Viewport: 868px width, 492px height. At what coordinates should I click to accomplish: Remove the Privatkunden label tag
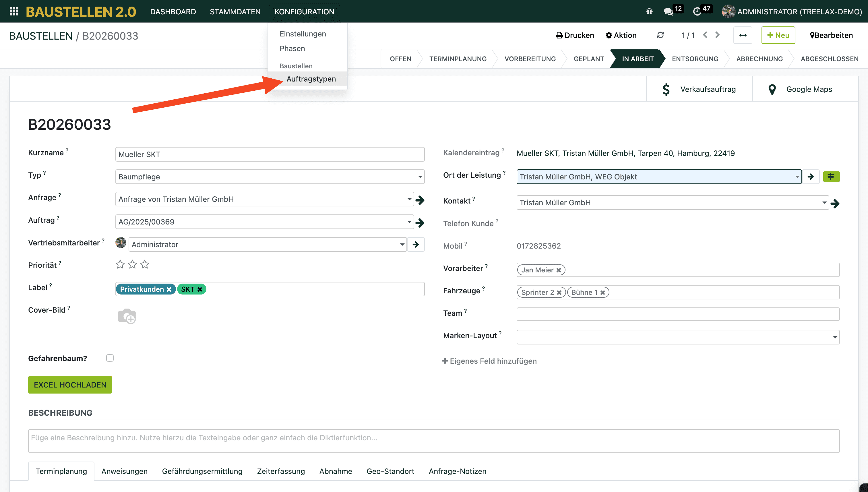(169, 289)
